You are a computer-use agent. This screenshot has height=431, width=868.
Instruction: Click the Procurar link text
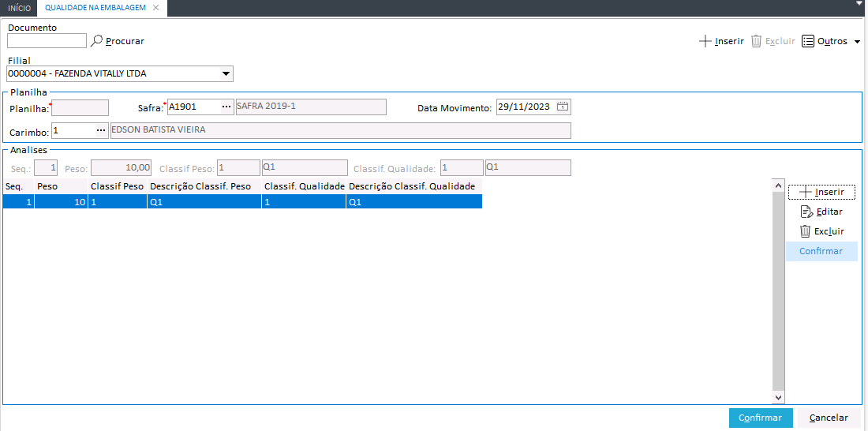click(x=125, y=41)
